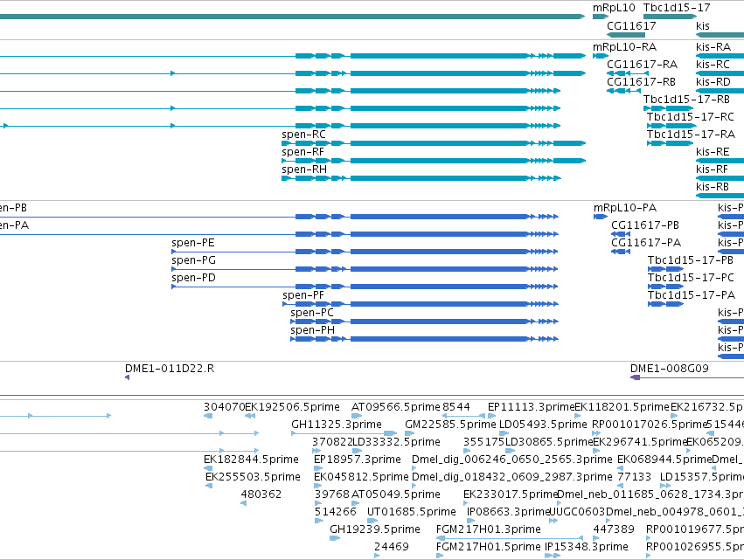Screen dimensions: 744x560
Task: Click the AT05049.5prime EST label
Action: (x=396, y=494)
